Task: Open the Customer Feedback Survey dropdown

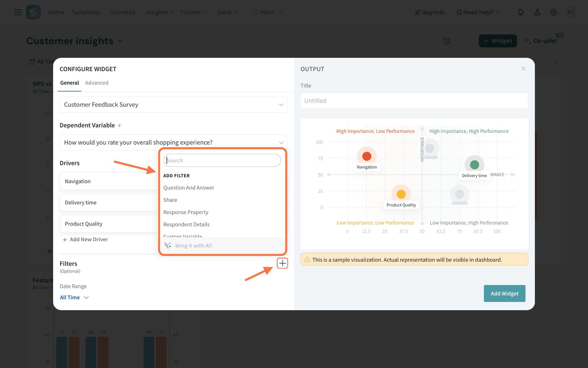Action: [x=173, y=105]
